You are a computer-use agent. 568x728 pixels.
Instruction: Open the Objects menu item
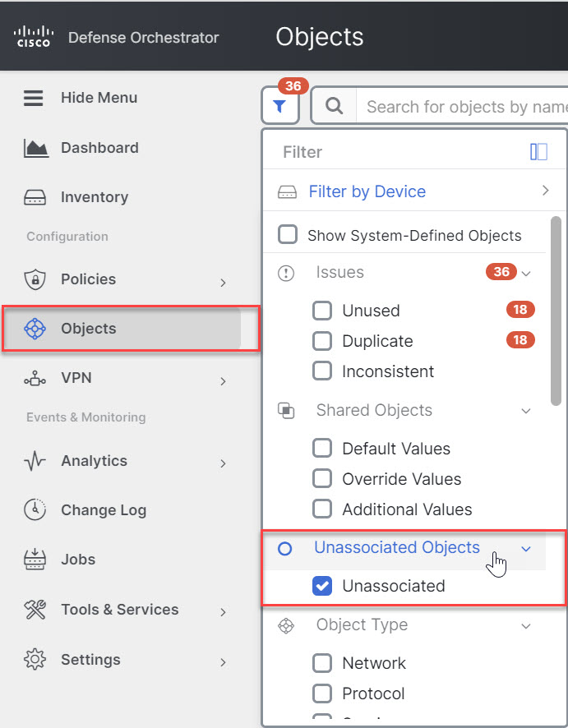pyautogui.click(x=89, y=329)
